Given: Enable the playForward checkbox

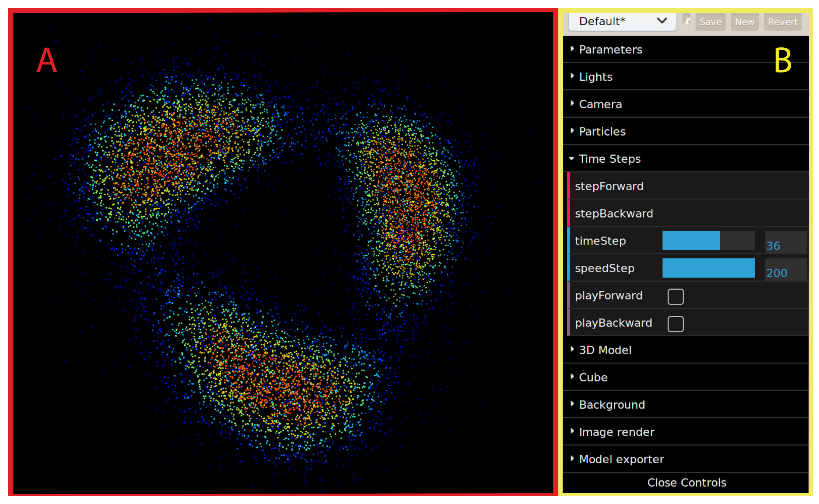Looking at the screenshot, I should pos(675,296).
